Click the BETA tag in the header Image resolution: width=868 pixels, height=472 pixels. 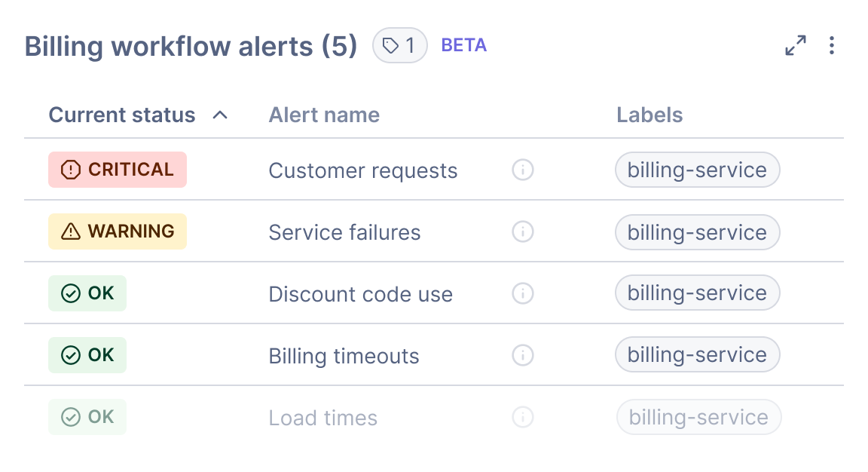464,46
